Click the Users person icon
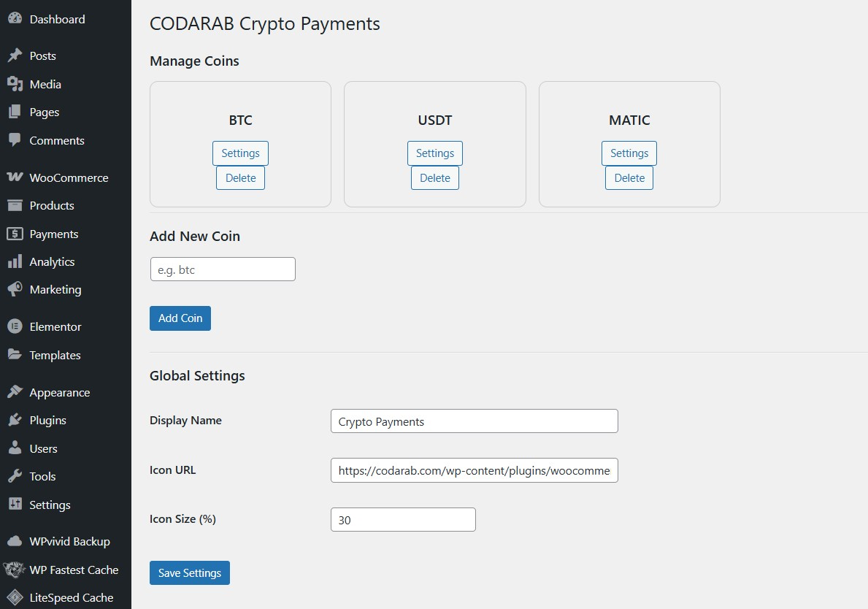This screenshot has width=868, height=609. click(x=15, y=448)
